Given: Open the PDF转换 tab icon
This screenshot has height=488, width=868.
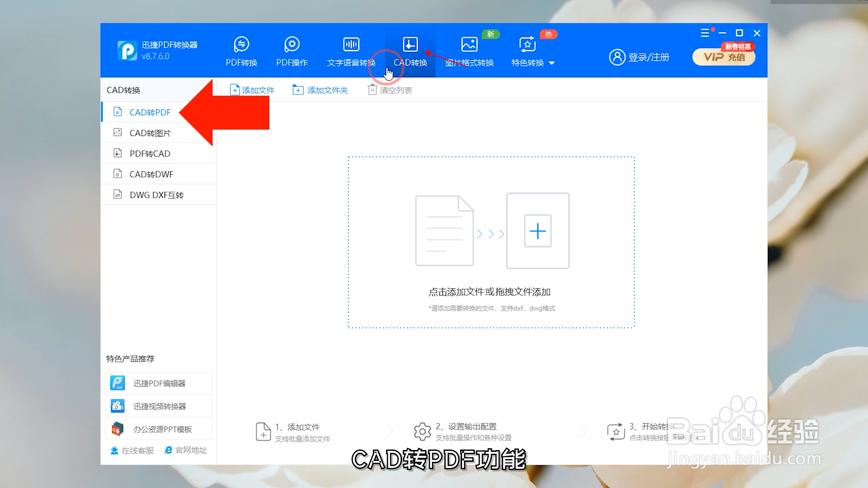Looking at the screenshot, I should tap(241, 44).
